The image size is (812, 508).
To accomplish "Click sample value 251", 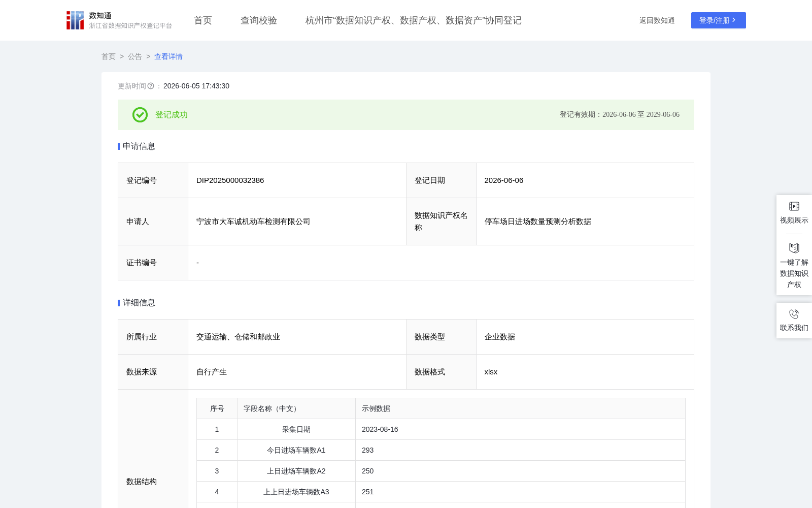I will coord(368,492).
